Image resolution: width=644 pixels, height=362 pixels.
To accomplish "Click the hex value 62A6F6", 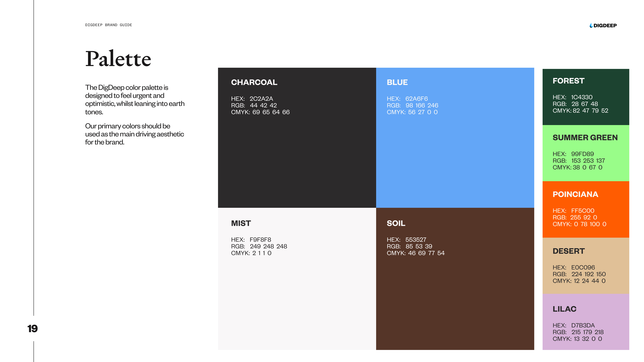I will [416, 99].
